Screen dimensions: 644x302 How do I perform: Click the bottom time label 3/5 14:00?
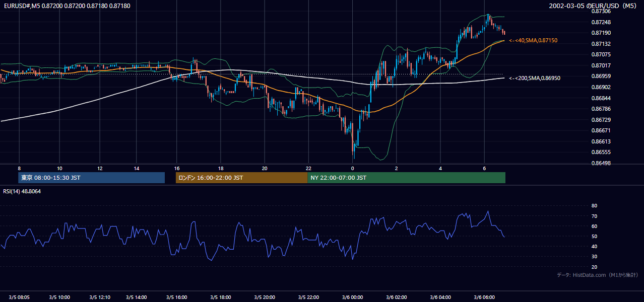coord(136,297)
